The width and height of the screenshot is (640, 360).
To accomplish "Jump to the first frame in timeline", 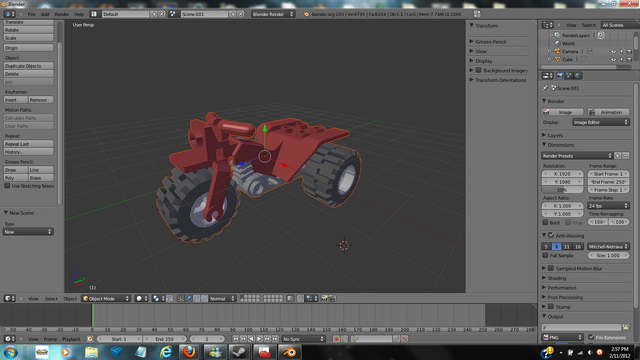I will pyautogui.click(x=236, y=339).
